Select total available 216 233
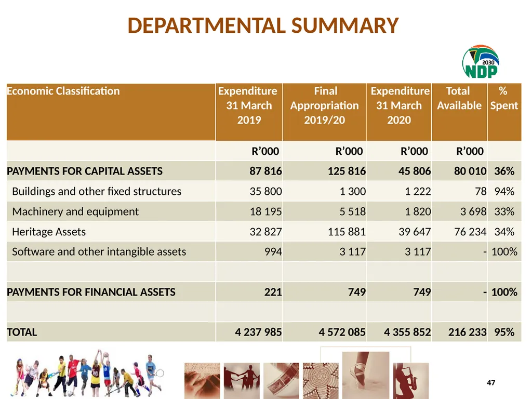Screen dimensions: 532x399 coord(467,332)
